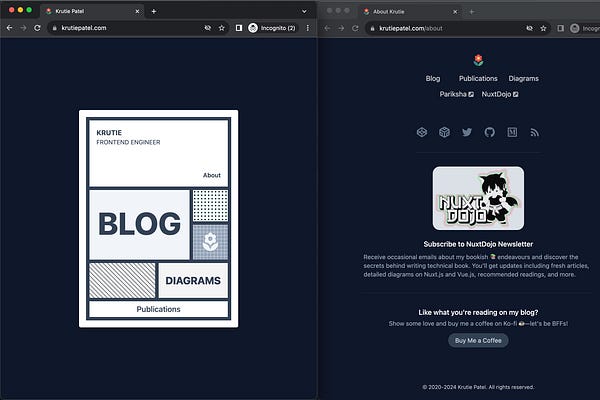The image size is (600, 400).
Task: Open Blog in the About page navigation
Action: tap(433, 78)
